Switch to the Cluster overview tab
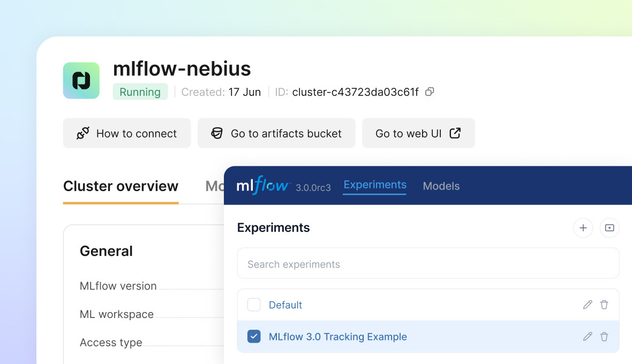632x364 pixels. 121,186
